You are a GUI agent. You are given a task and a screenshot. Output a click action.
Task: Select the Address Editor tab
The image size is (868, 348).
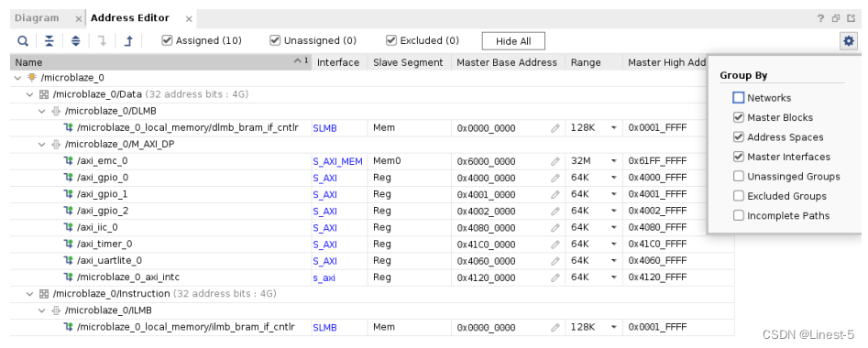(x=130, y=18)
